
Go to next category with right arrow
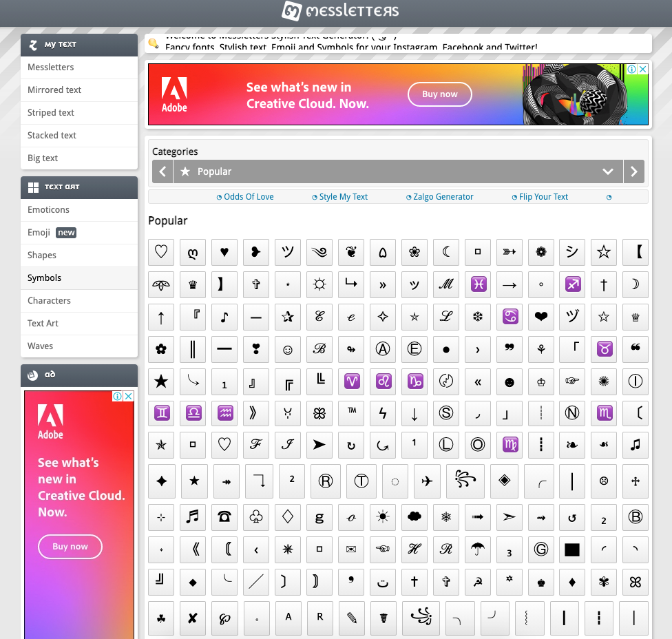click(x=634, y=171)
